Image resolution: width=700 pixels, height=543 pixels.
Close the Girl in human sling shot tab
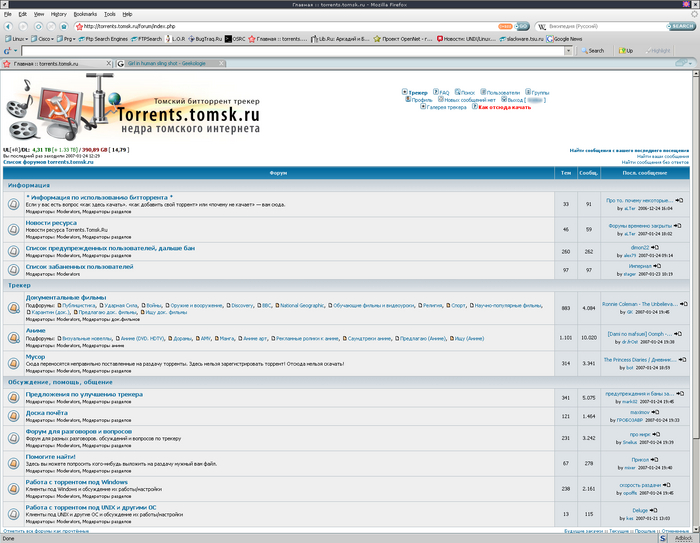221,64
